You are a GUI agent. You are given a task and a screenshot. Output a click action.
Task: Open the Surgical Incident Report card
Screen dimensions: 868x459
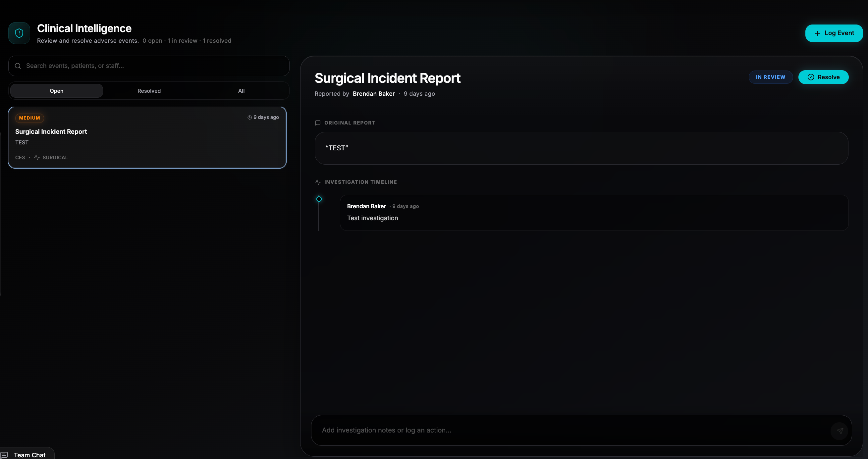point(147,137)
